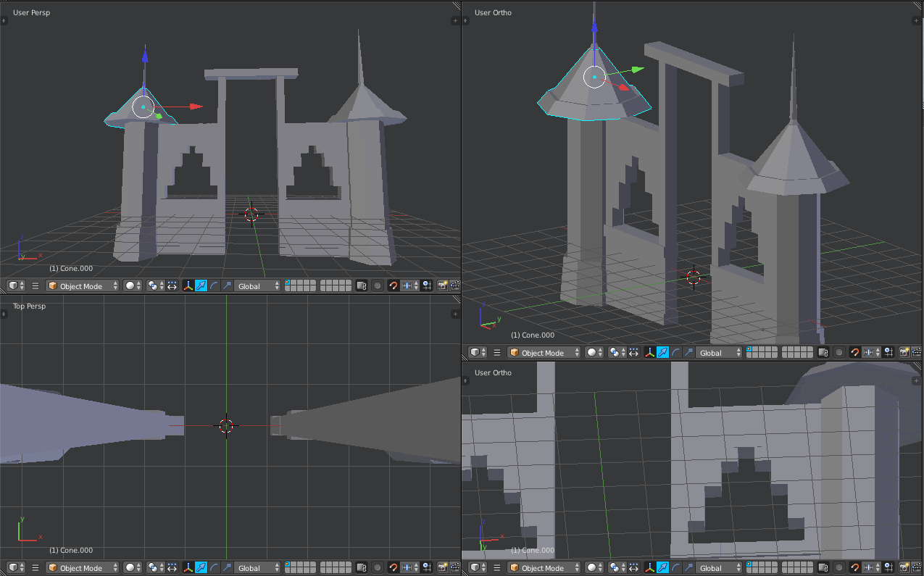Select first layer button in lower User Ortho header
Screen dimensions: 924x576
tap(749, 564)
